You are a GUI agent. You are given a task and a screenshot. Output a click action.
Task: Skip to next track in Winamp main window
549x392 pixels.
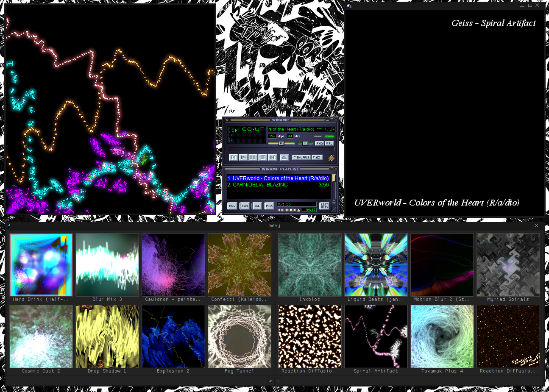click(272, 157)
